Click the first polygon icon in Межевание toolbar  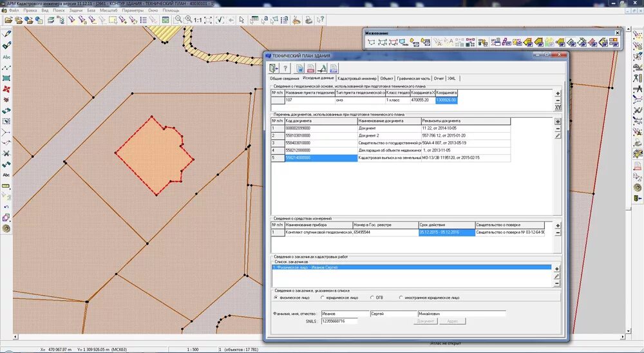point(372,42)
